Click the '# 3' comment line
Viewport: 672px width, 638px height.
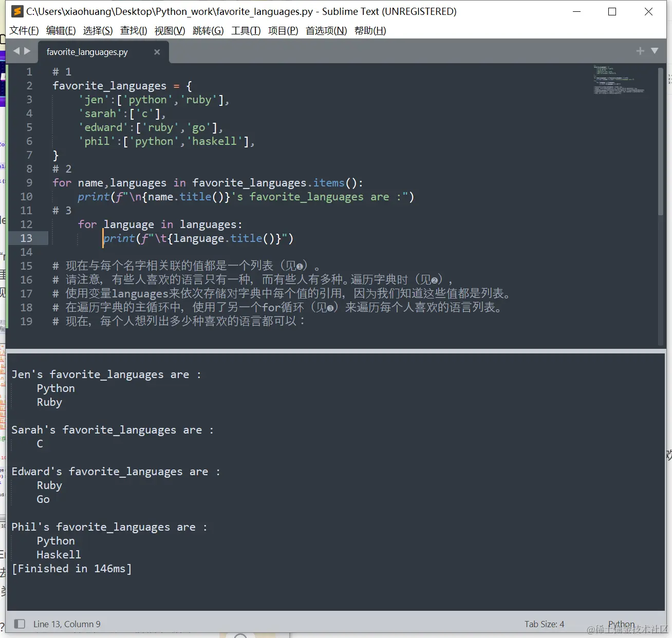point(62,211)
